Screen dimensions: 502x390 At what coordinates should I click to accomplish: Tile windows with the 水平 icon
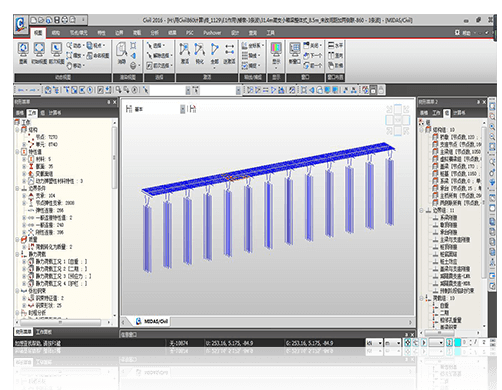click(x=331, y=45)
